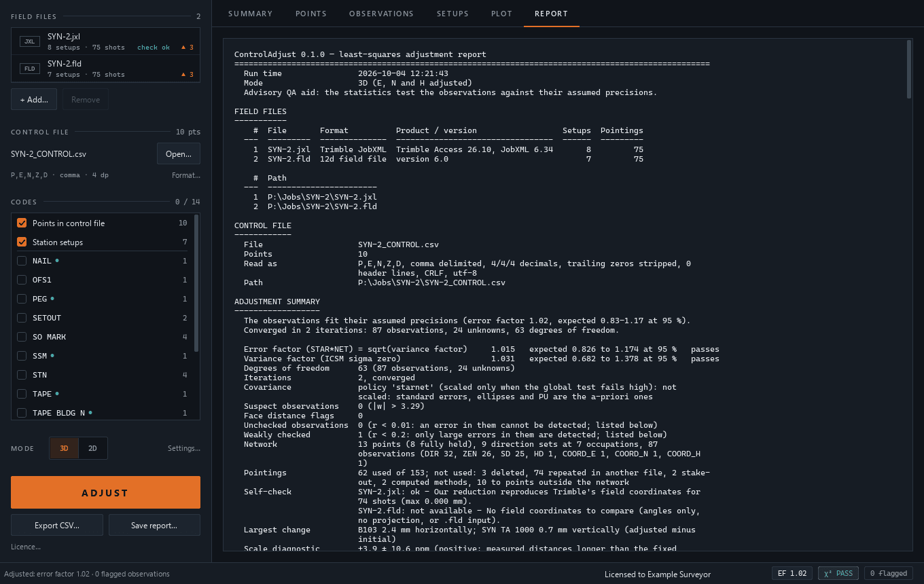Click the χ² PASS status badge
Image resolution: width=924 pixels, height=584 pixels.
[x=838, y=573]
